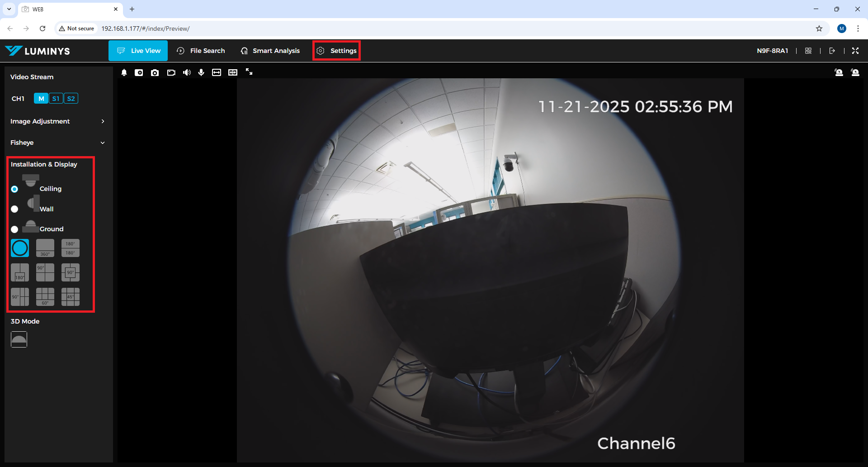This screenshot has height=467, width=868.
Task: Open the 3D Mode dome view
Action: (19, 339)
